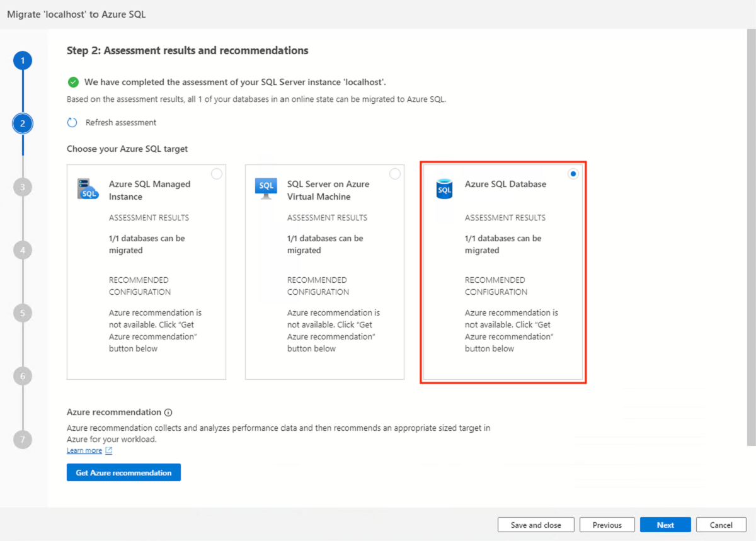The width and height of the screenshot is (756, 541).
Task: Click the Refresh assessment label
Action: [121, 123]
